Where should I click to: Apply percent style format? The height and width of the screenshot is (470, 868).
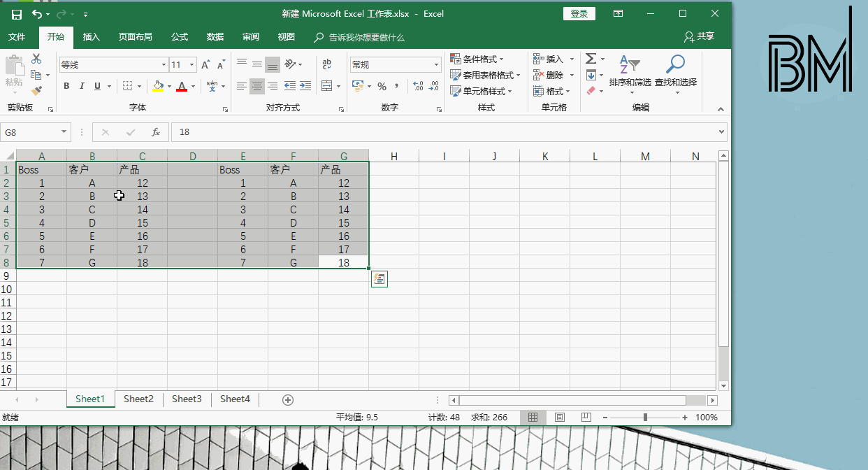click(382, 86)
